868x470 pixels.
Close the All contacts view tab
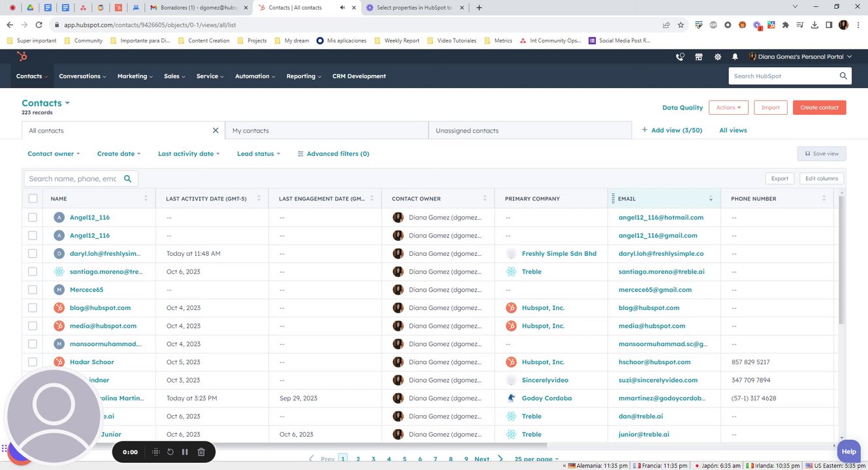pyautogui.click(x=216, y=131)
